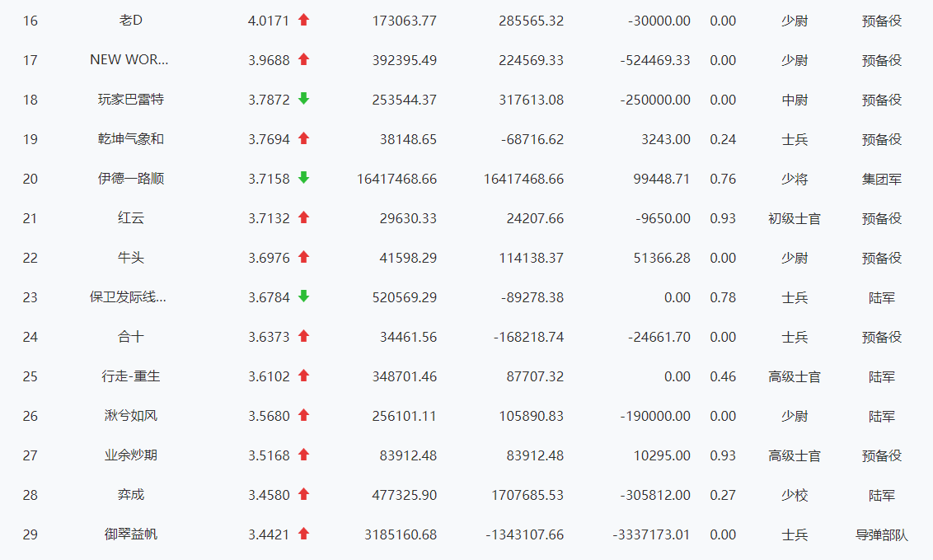Click 导弹部队 label in rank 29 row
This screenshot has height=560, width=933.
(x=881, y=534)
